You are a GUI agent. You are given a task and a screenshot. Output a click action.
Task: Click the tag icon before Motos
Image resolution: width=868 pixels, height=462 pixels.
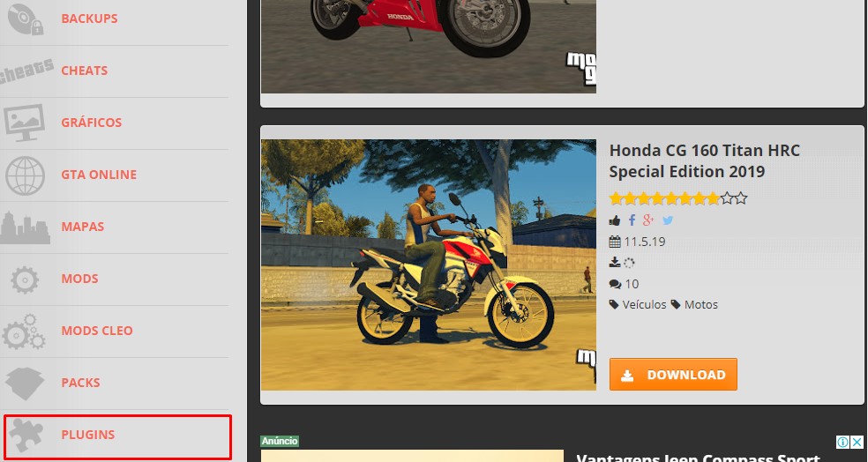(676, 304)
